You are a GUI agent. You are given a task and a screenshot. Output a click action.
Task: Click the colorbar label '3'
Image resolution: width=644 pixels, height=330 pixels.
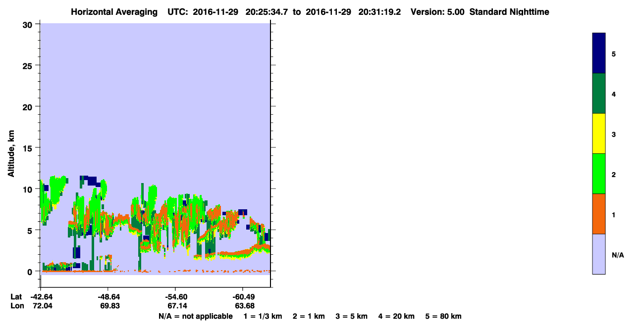614,134
